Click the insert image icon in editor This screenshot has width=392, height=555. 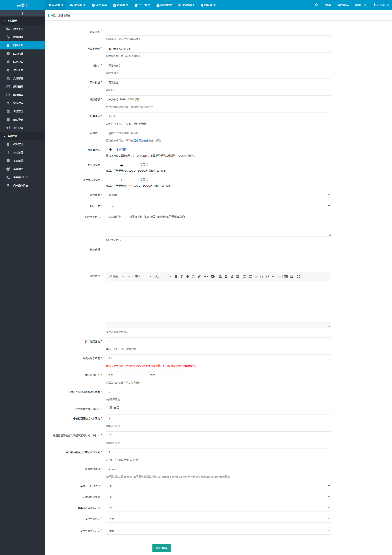pyautogui.click(x=291, y=276)
